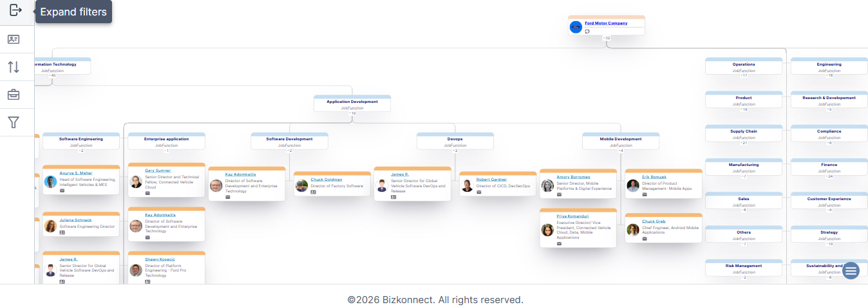Open Chuck Greb's profile link
The image size is (868, 307).
click(x=654, y=221)
